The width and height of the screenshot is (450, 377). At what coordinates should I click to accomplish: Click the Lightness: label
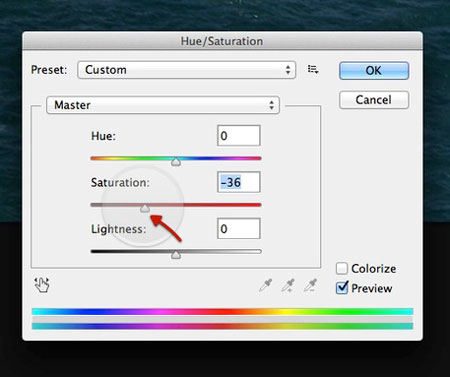[119, 229]
